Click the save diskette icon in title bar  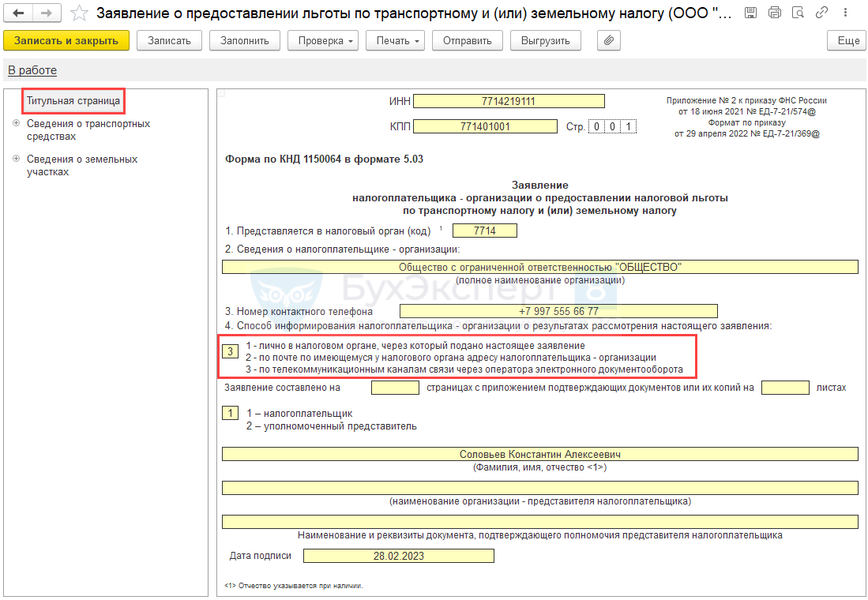click(751, 13)
